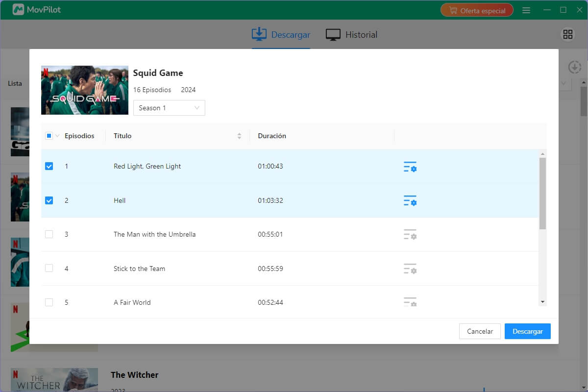The width and height of the screenshot is (588, 392).
Task: Open the hamburger menu in title bar
Action: pos(526,10)
